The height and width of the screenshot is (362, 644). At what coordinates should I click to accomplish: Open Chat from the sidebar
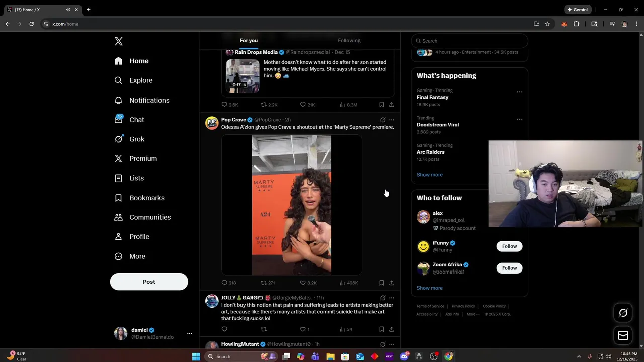coord(130,120)
